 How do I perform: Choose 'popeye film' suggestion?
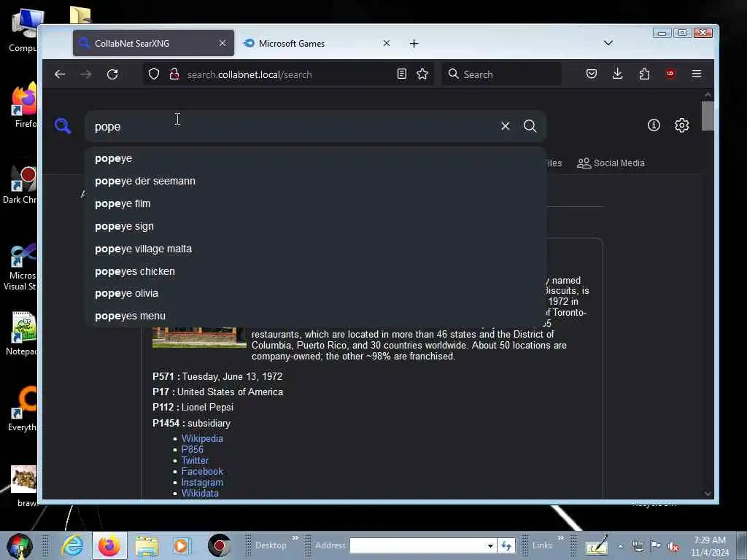(x=315, y=204)
